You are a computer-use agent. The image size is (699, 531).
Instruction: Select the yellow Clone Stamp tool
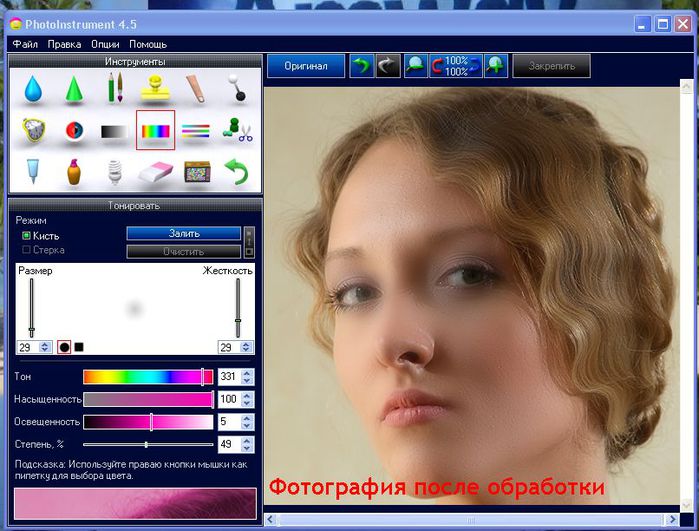coord(155,87)
